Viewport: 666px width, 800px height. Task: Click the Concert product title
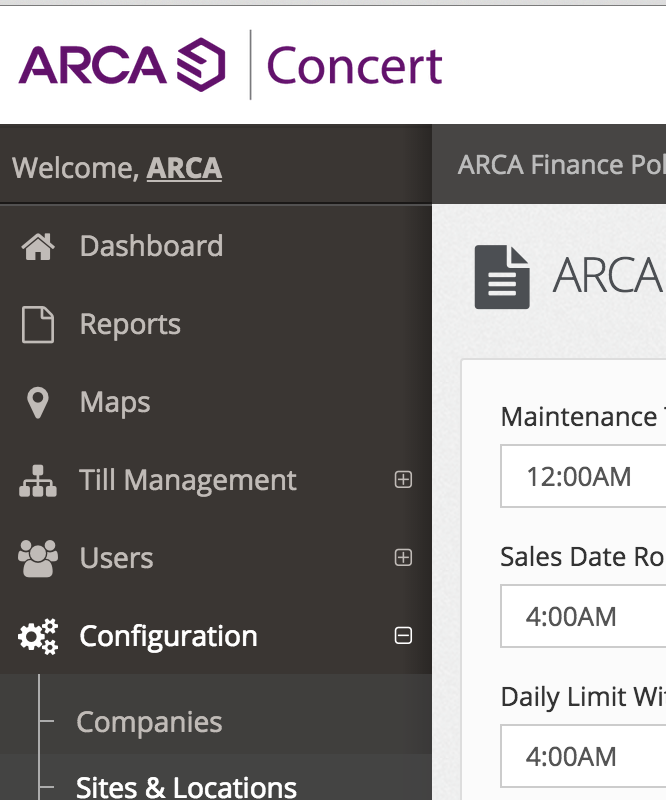coord(354,66)
